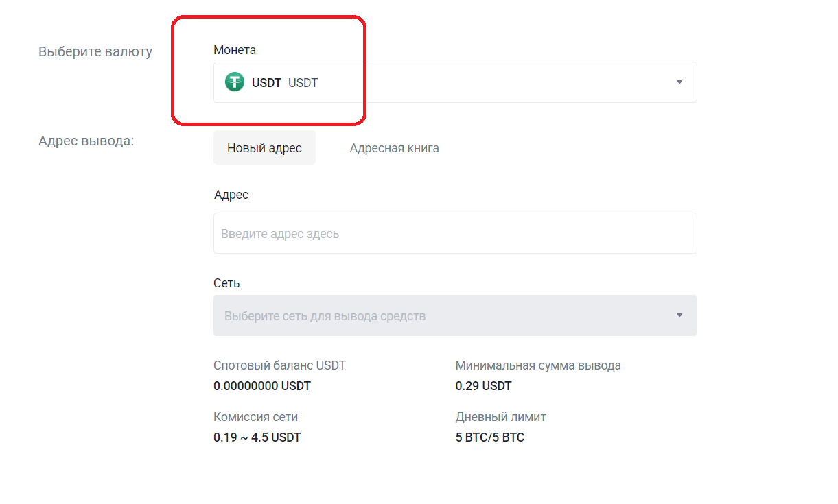Viewport: 838px width, 504px height.
Task: Click the network dropdown arrow
Action: pos(679,315)
